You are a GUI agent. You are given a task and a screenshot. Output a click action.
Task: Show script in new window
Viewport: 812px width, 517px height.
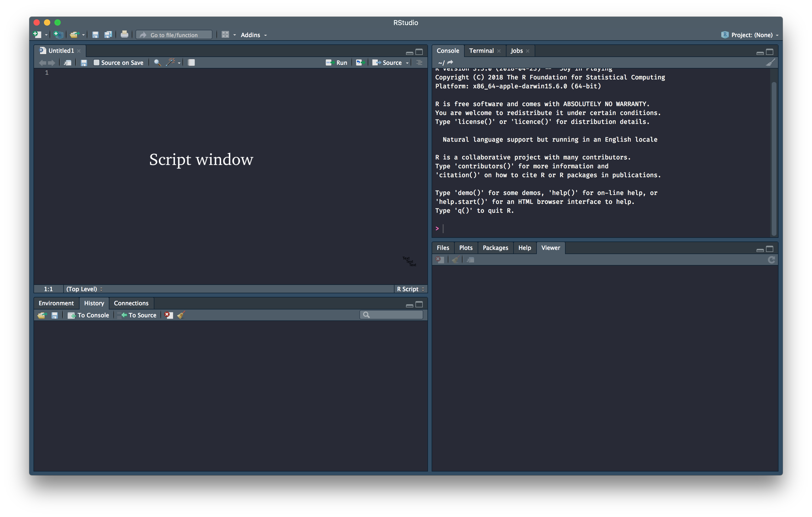click(x=67, y=63)
